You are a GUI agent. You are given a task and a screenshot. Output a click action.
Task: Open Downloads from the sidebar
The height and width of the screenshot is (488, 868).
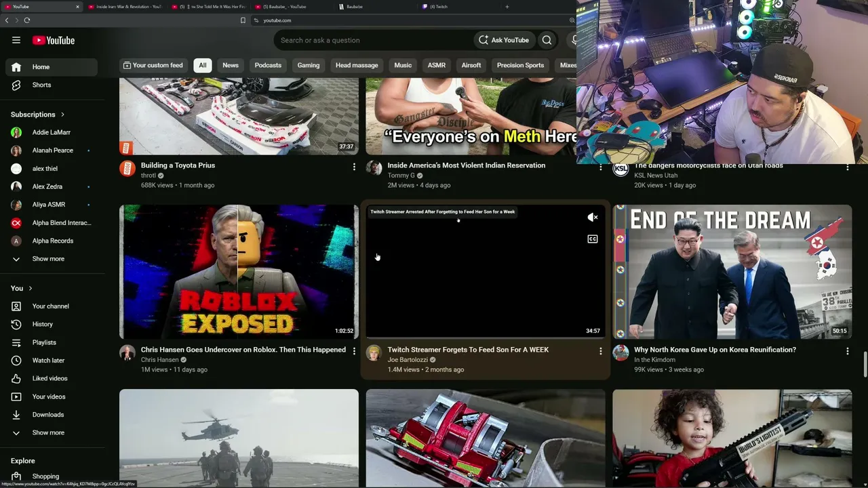pos(52,415)
